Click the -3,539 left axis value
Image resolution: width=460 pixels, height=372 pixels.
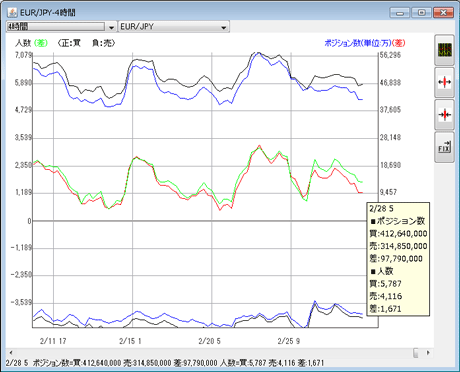pyautogui.click(x=21, y=303)
